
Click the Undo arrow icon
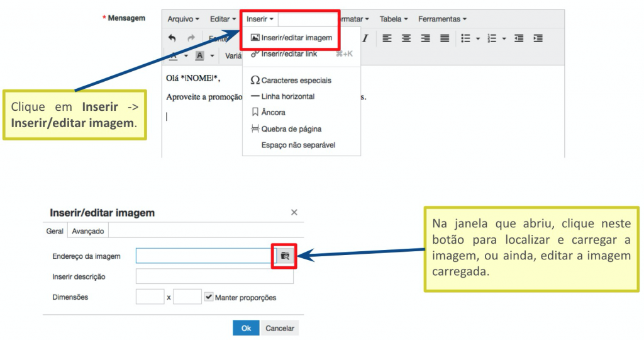(172, 38)
